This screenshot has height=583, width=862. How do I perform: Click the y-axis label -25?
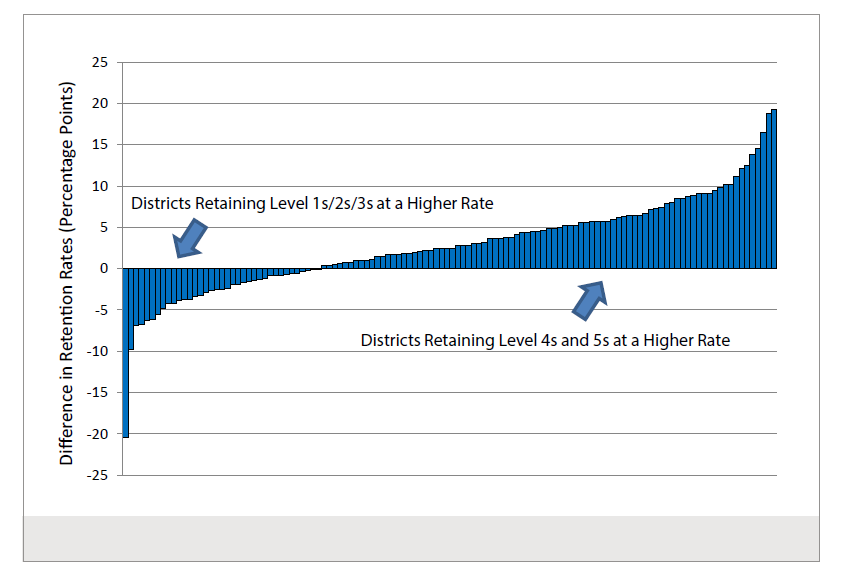coord(97,475)
